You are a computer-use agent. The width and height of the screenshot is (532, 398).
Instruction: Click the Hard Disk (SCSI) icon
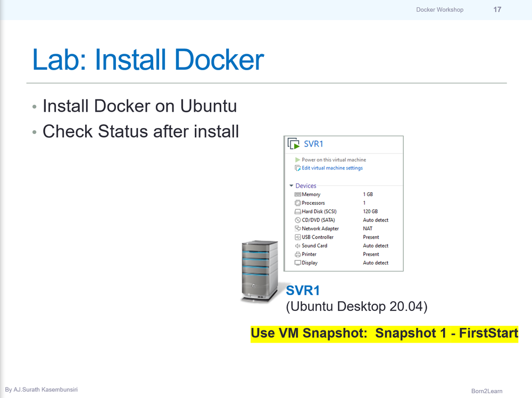pyautogui.click(x=298, y=211)
